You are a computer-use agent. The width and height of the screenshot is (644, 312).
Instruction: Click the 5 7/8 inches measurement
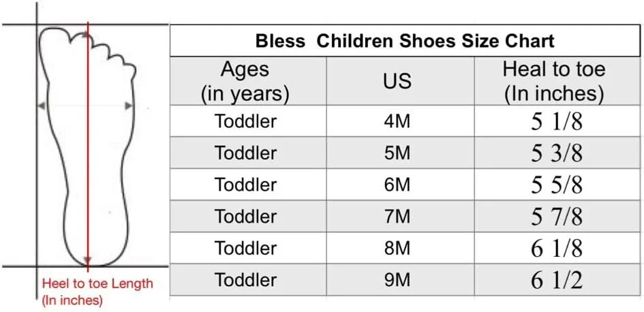tap(557, 217)
